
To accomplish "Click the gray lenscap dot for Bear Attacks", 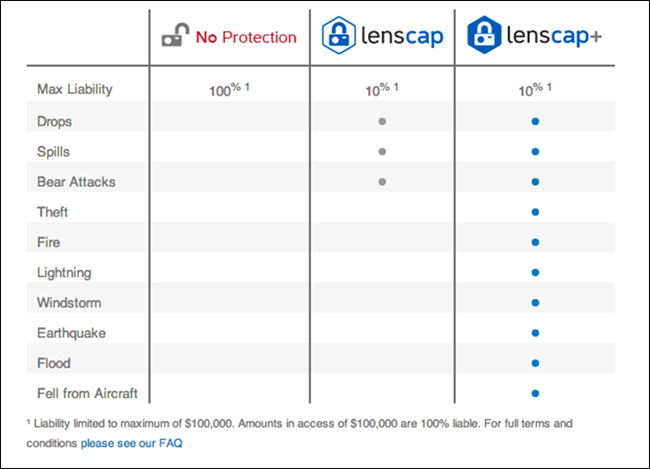I will tap(382, 182).
